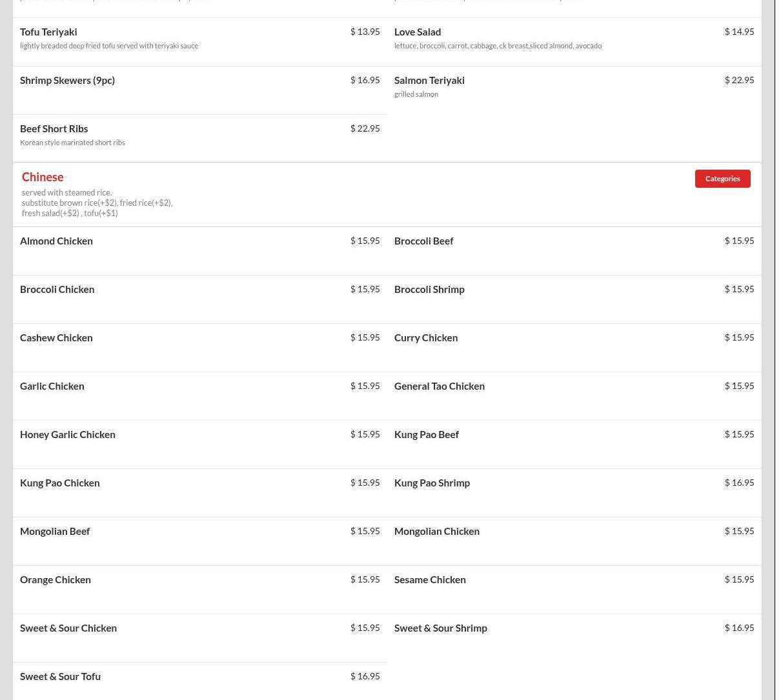Choose Shrimp Skewers (9pc)
781x700 pixels.
click(67, 80)
